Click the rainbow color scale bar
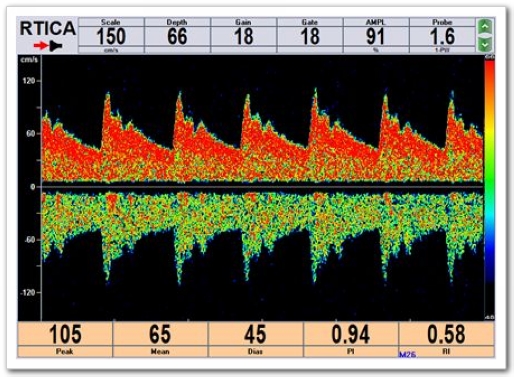514x377 pixels. click(x=489, y=188)
